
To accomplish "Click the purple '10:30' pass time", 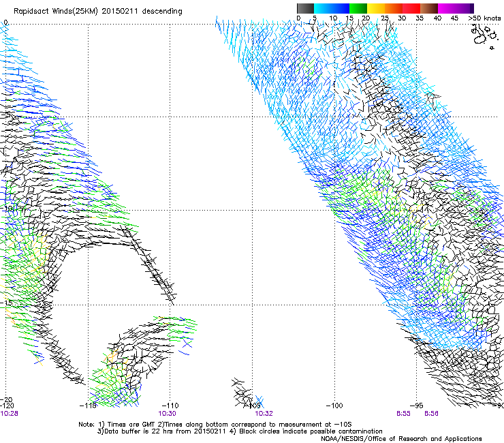I will (x=167, y=414).
